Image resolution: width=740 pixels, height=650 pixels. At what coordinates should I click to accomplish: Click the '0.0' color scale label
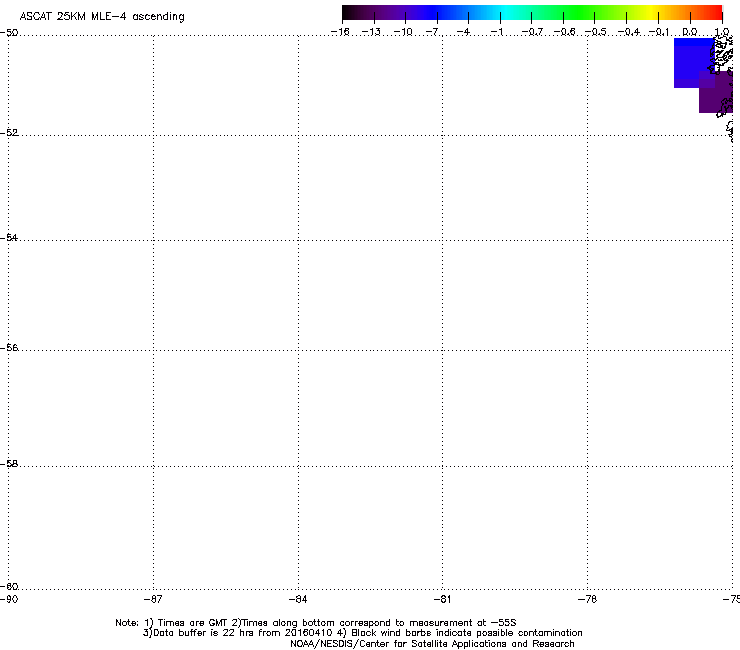tap(690, 32)
